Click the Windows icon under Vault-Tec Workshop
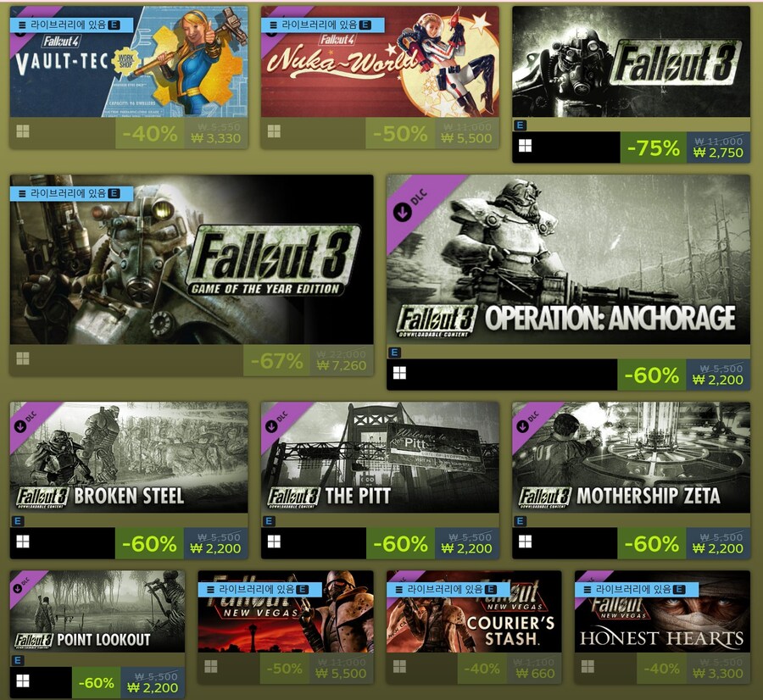Image resolution: width=763 pixels, height=700 pixels. coord(23,131)
